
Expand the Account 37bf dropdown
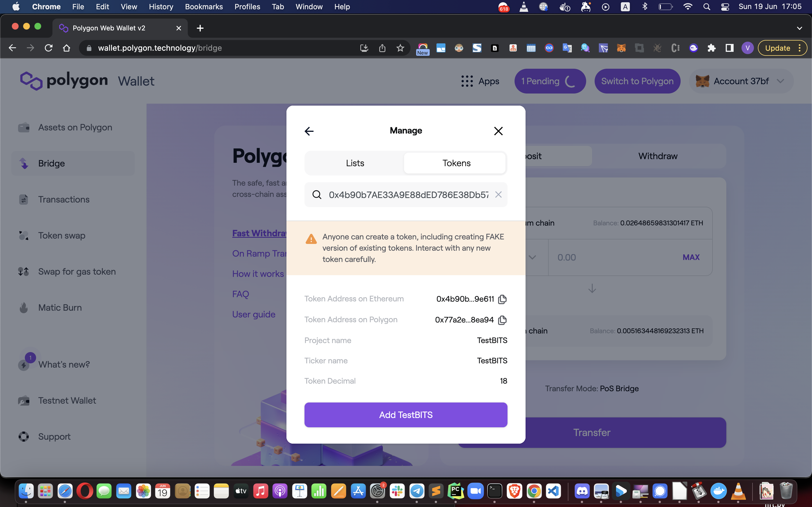click(780, 81)
